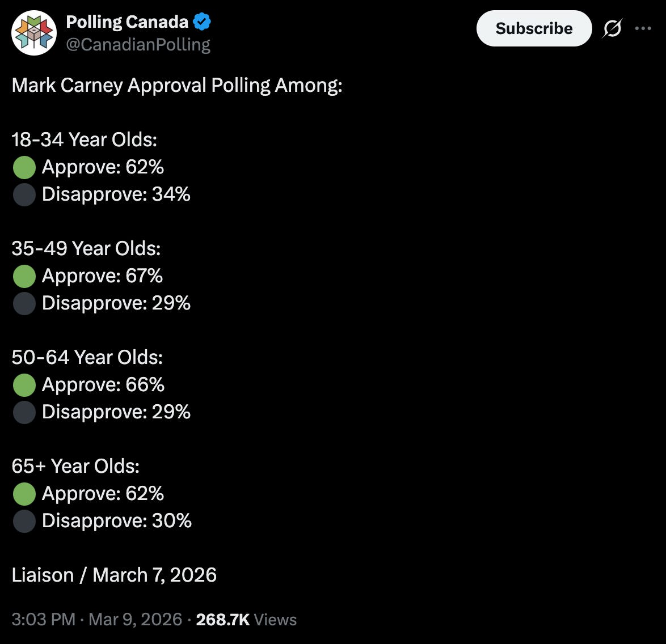Click the 268.7K Views count
This screenshot has width=666, height=644.
click(x=246, y=620)
